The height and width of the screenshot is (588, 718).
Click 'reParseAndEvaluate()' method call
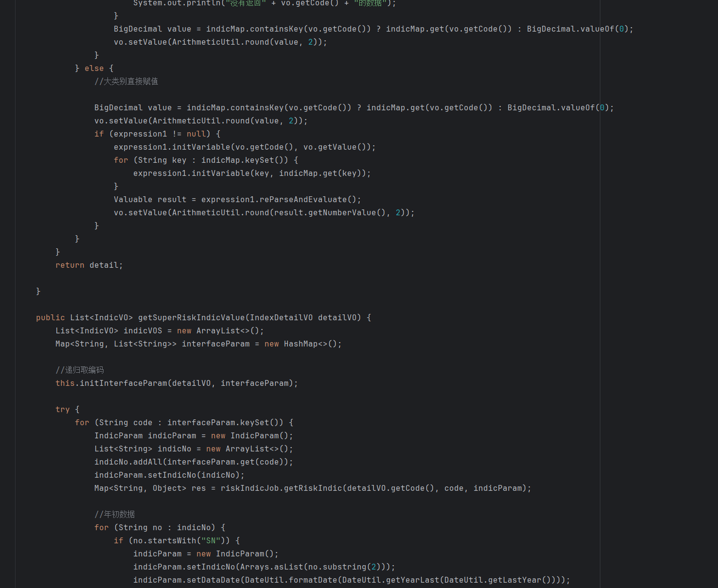point(308,200)
